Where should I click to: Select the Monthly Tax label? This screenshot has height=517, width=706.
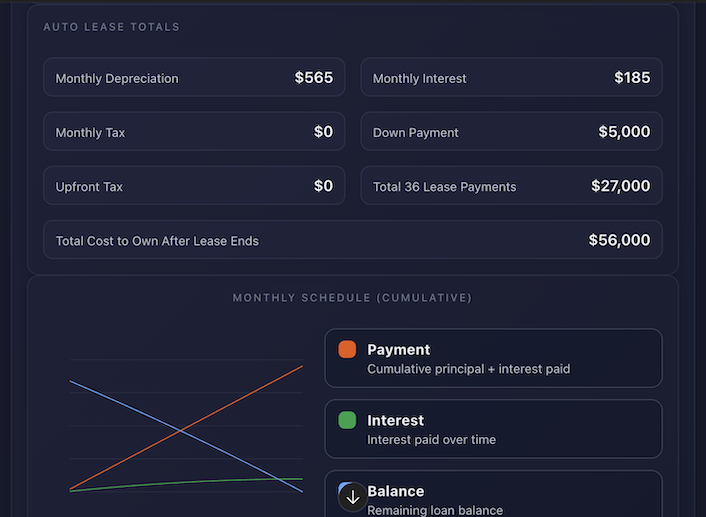click(90, 132)
